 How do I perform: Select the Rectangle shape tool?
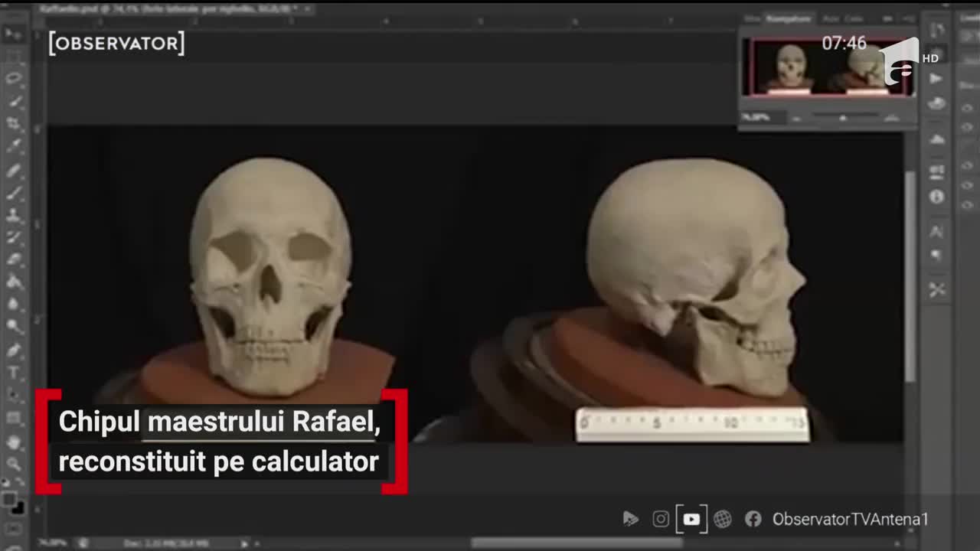pyautogui.click(x=13, y=418)
